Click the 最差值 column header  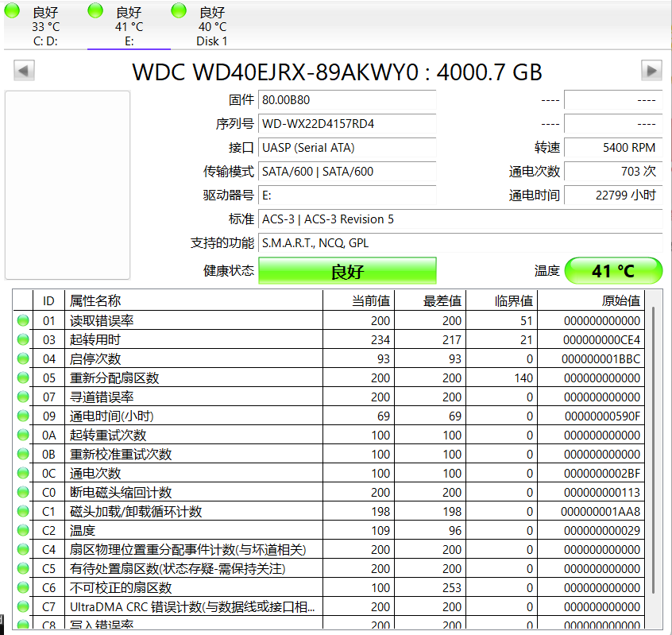[x=431, y=300]
